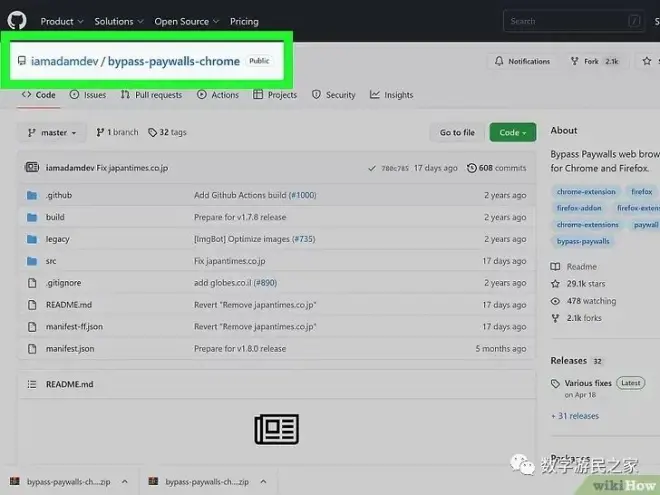The image size is (660, 495).
Task: Open commit hash 780c785
Action: coord(395,168)
